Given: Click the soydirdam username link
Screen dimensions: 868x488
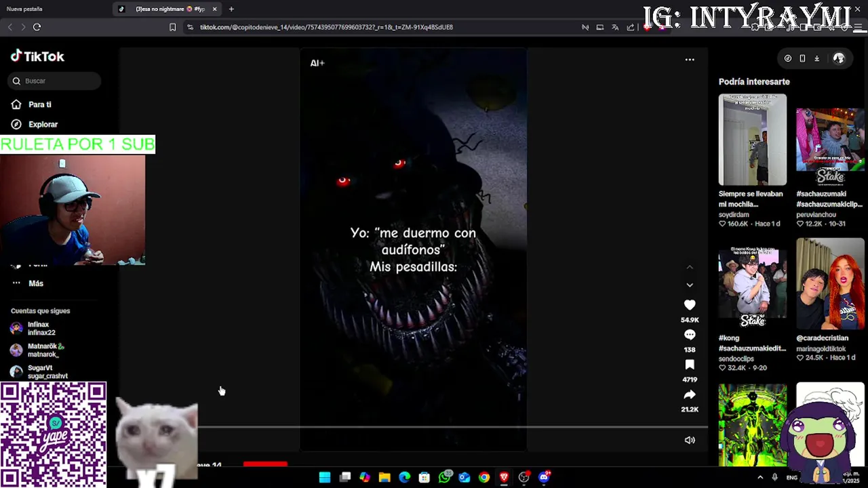Looking at the screenshot, I should [734, 215].
